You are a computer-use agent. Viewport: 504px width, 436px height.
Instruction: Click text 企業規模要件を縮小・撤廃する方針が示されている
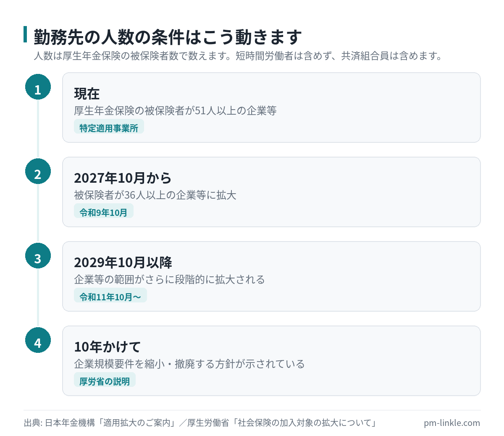tap(189, 364)
